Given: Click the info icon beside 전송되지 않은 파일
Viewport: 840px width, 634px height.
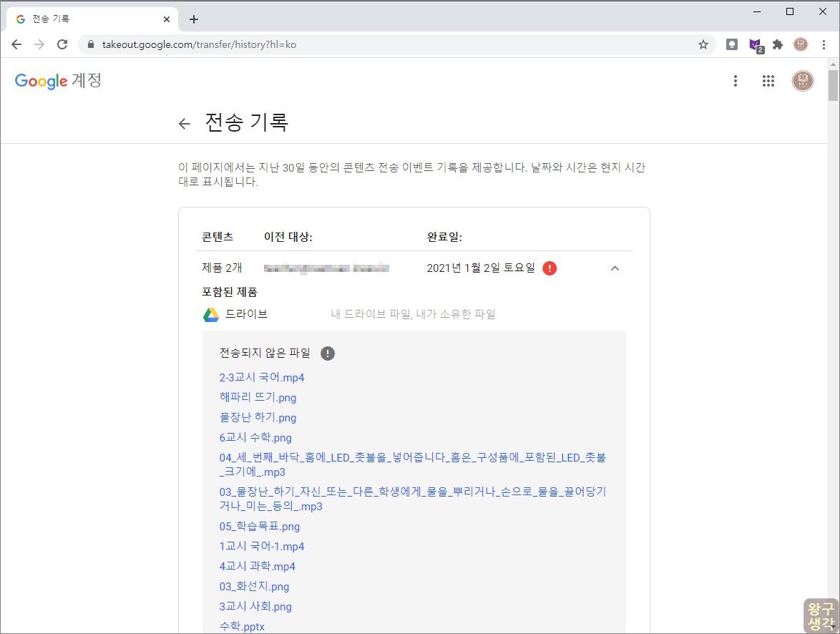Looking at the screenshot, I should pos(327,353).
